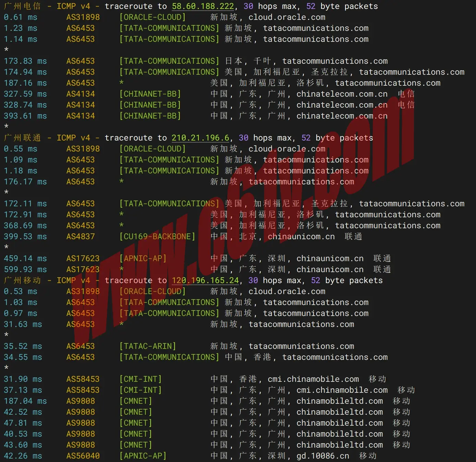Screen dimensions: 476x462
Task: Click AS4134 in the 327.59 ms row
Action: [81, 94]
